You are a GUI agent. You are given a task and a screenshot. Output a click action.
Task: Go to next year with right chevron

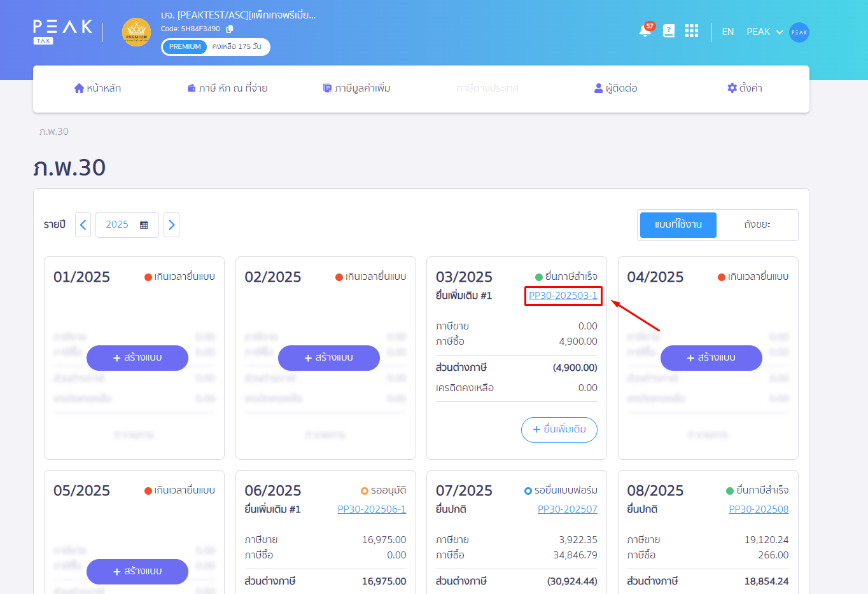pyautogui.click(x=171, y=225)
